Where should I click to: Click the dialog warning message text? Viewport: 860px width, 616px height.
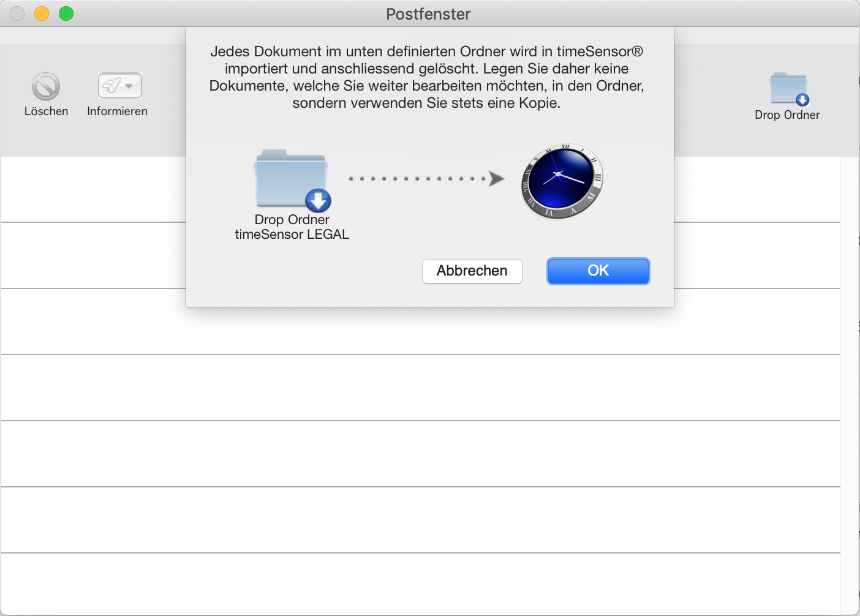[x=427, y=77]
